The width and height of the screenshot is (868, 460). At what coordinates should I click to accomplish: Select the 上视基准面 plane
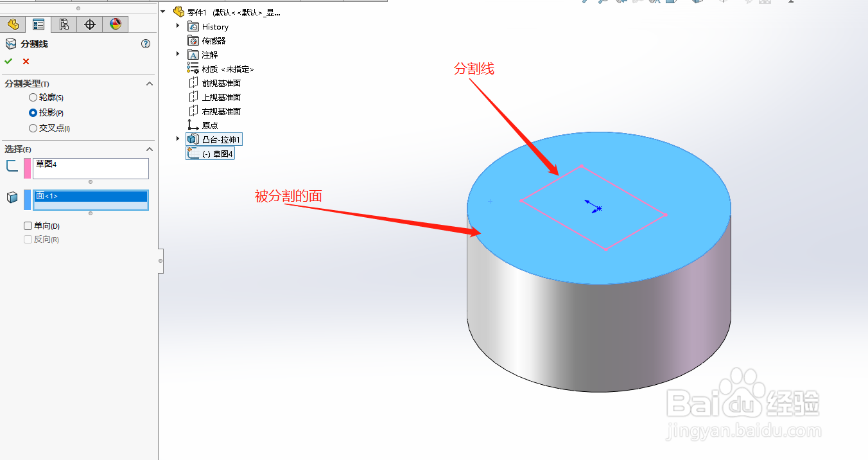tap(214, 97)
